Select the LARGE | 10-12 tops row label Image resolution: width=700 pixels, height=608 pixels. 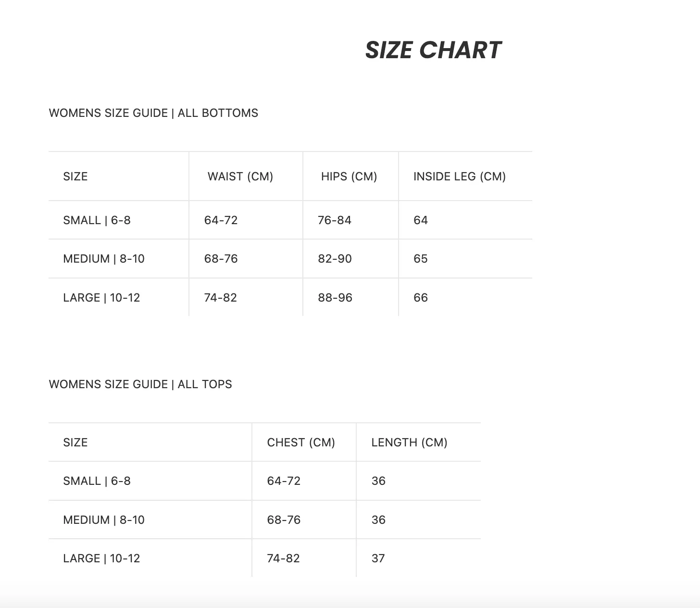coord(101,558)
